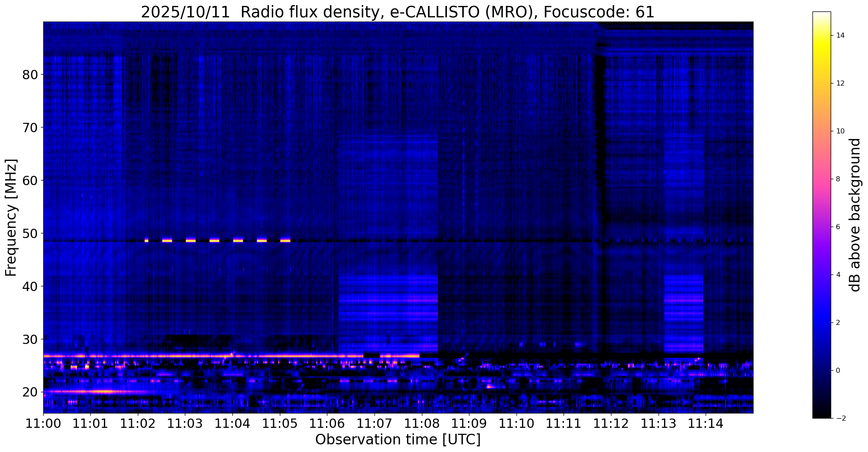Screen dimensions: 868x452
Task: Click the 40 MHz frequency tick label
Action: [30, 286]
